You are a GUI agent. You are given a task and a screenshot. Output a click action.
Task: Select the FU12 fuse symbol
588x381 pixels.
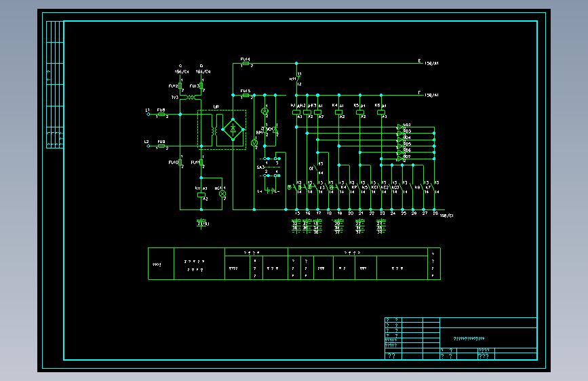coord(180,86)
